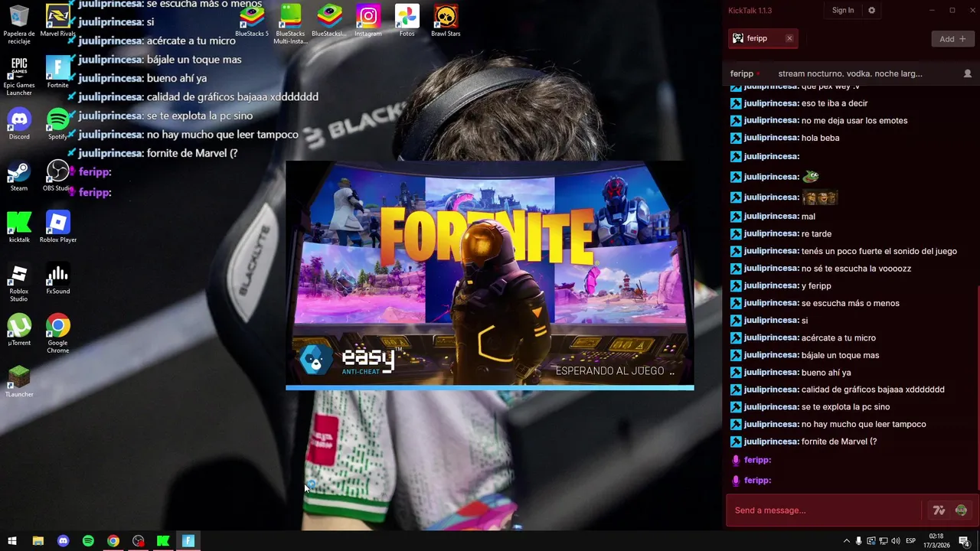Switch to Fortnite in the taskbar

(188, 541)
